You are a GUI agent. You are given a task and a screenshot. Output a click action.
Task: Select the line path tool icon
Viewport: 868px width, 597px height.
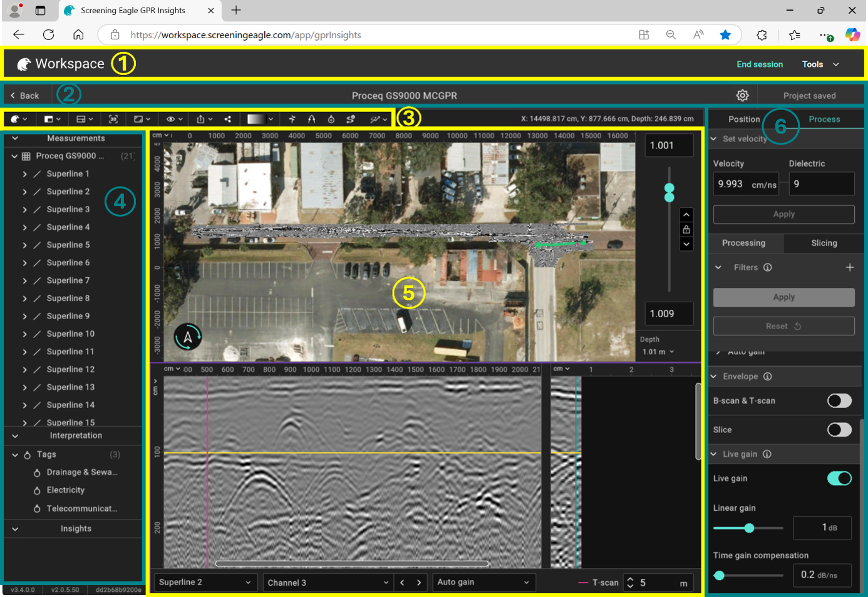[x=351, y=119]
